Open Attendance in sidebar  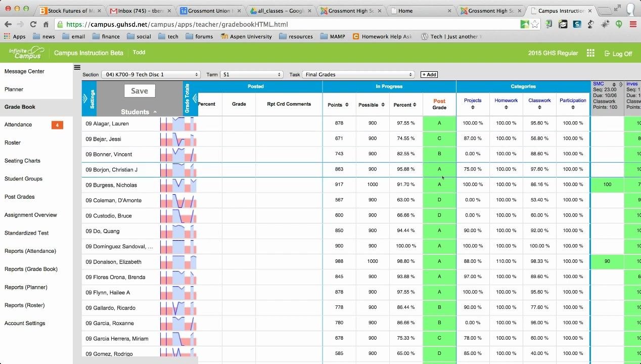18,125
